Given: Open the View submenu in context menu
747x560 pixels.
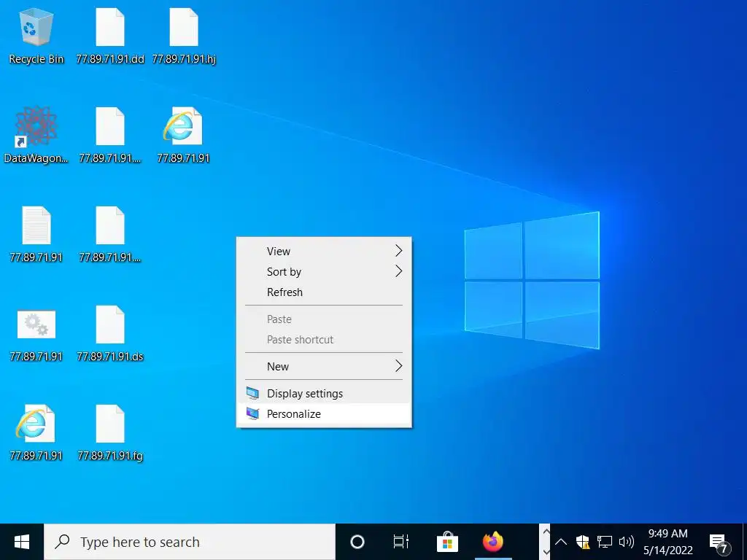Looking at the screenshot, I should [x=324, y=251].
